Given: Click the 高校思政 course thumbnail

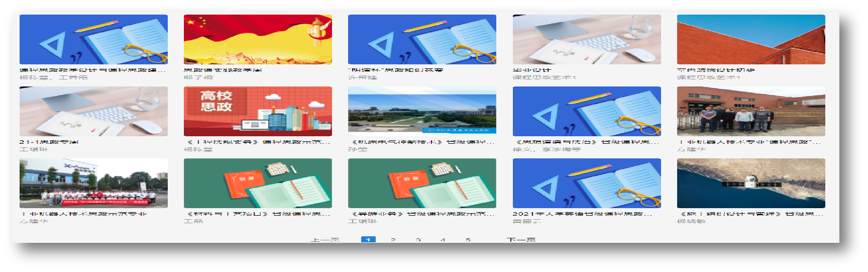Looking at the screenshot, I should click(258, 111).
